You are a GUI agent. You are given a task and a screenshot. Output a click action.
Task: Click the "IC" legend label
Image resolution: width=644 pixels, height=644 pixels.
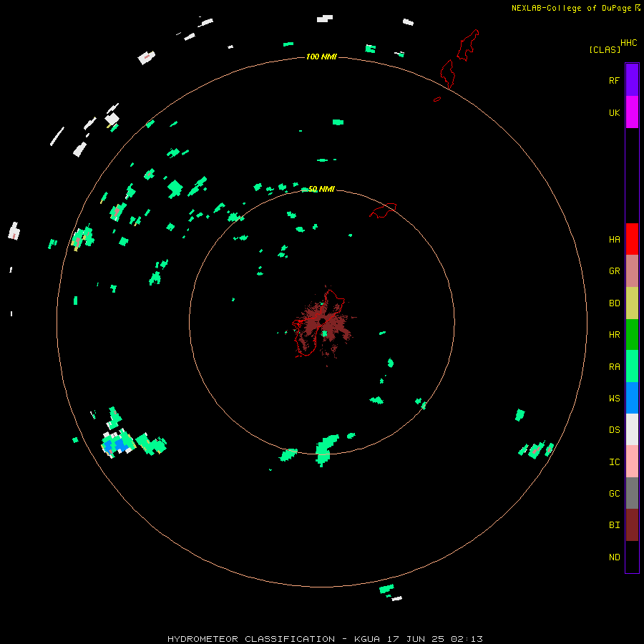[x=614, y=462]
